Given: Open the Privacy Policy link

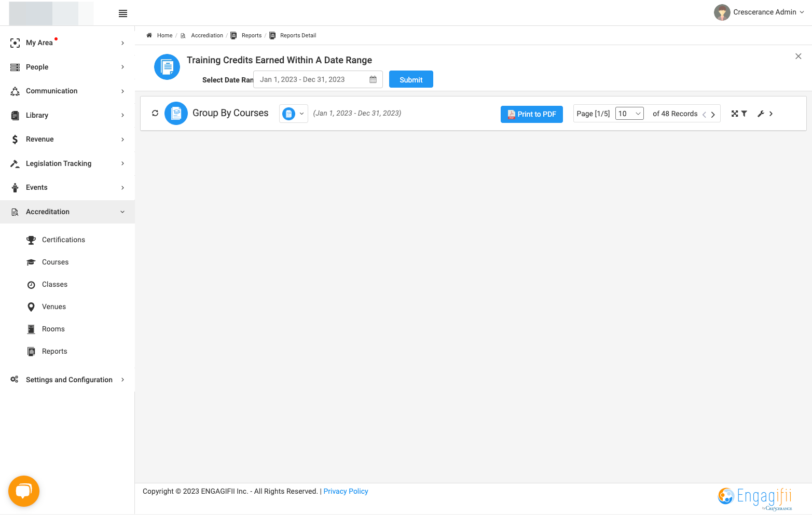Looking at the screenshot, I should click(346, 491).
